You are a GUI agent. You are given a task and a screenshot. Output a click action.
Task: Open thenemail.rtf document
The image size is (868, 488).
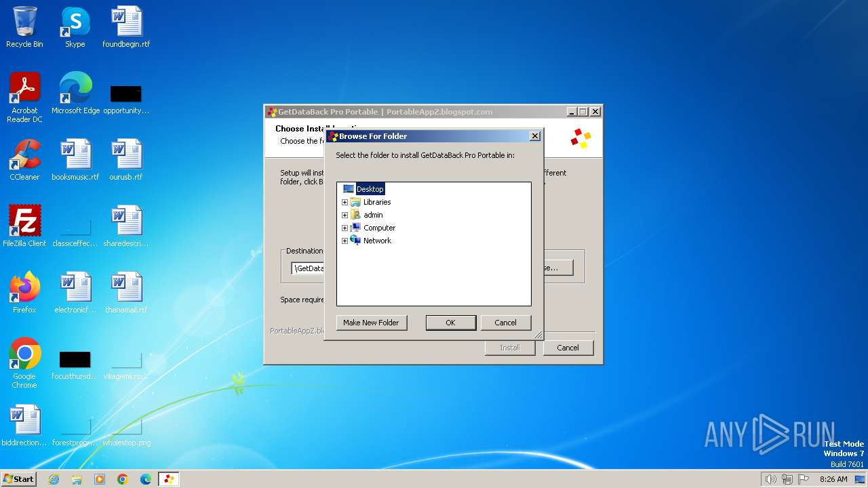click(x=126, y=293)
